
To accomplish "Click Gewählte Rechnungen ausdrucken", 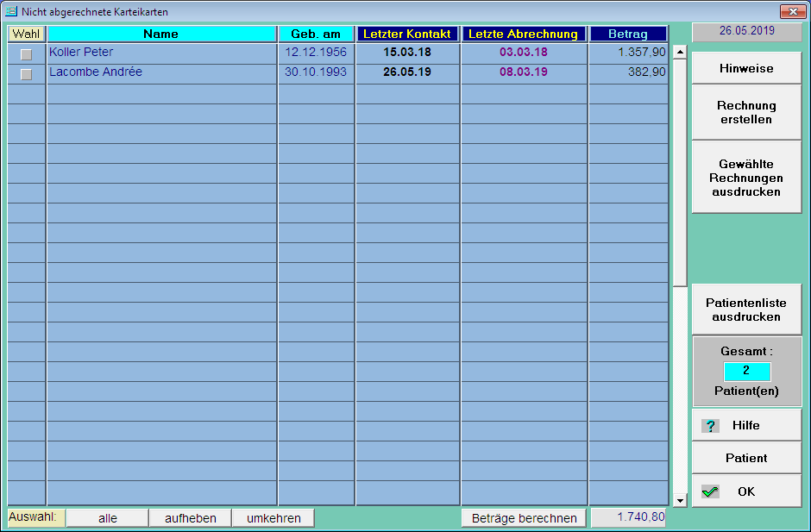I will click(746, 178).
